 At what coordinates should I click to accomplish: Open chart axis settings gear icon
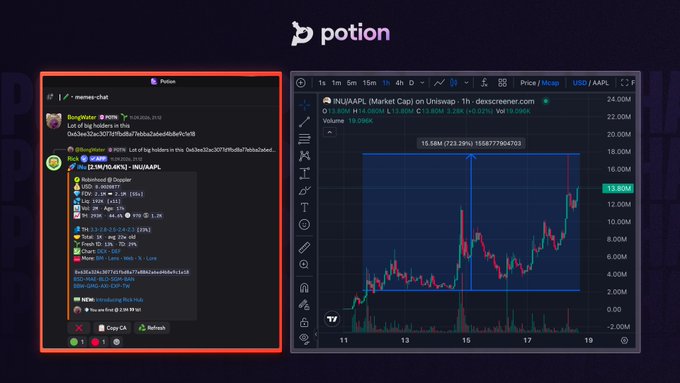coord(624,340)
